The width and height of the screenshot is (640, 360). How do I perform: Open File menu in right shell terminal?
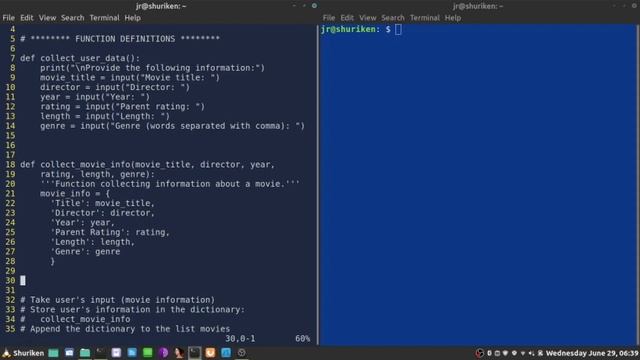(329, 18)
